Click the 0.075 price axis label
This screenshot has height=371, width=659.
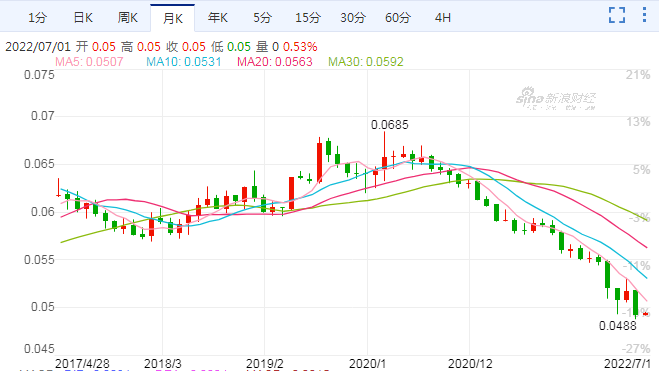click(x=39, y=75)
